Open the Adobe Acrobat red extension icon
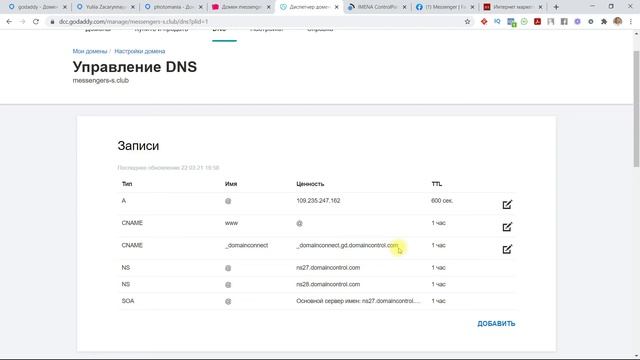 (x=538, y=22)
